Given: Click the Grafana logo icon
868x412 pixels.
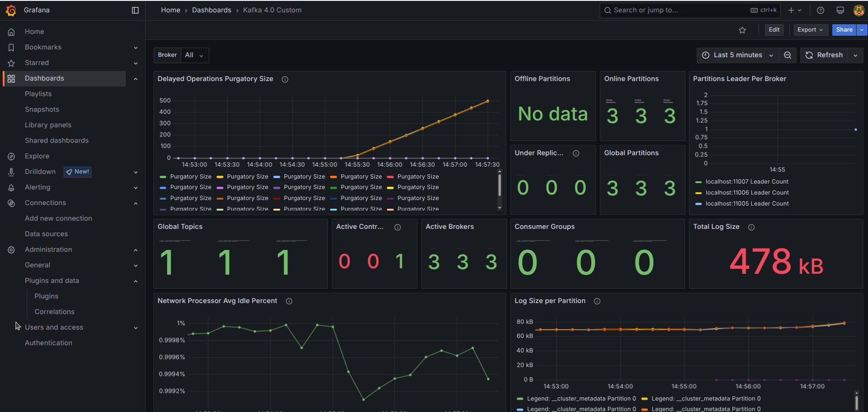Looking at the screenshot, I should click(x=11, y=10).
